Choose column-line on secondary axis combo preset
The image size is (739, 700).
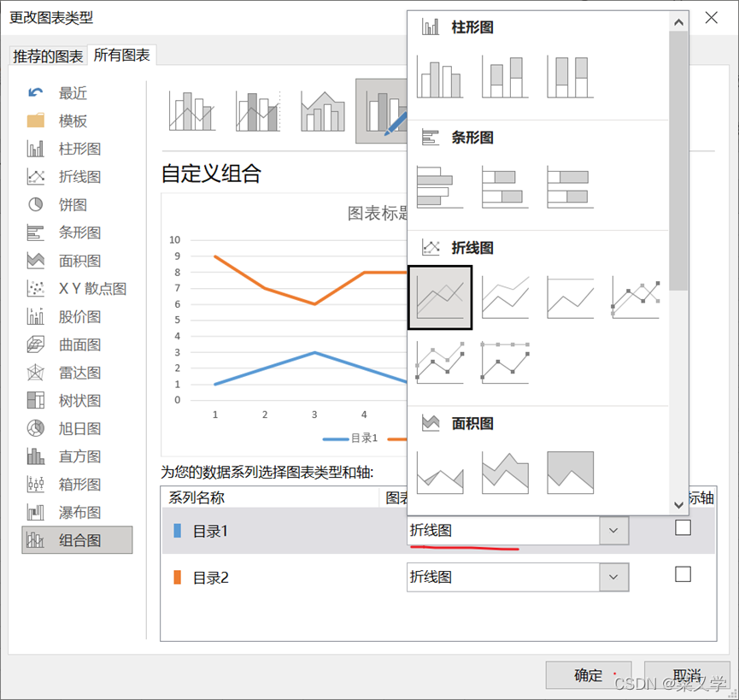click(258, 111)
